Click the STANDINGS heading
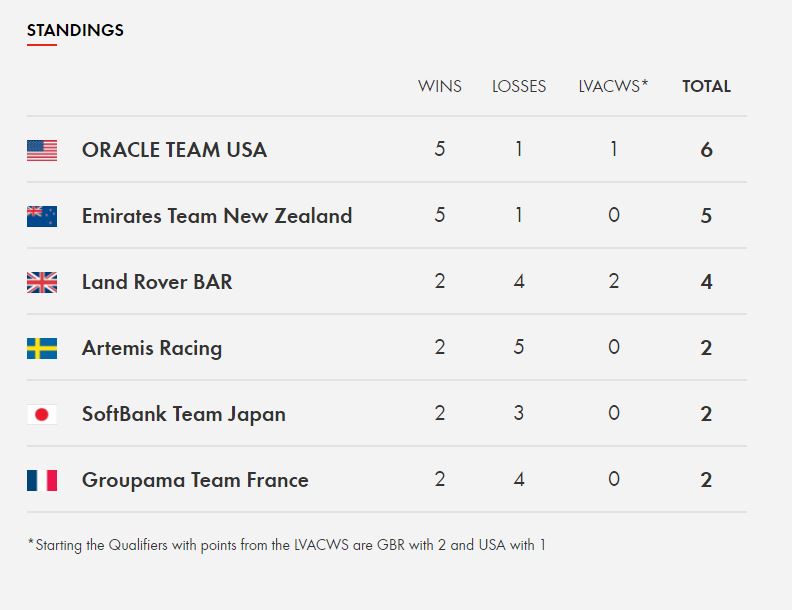This screenshot has height=610, width=792. (75, 30)
